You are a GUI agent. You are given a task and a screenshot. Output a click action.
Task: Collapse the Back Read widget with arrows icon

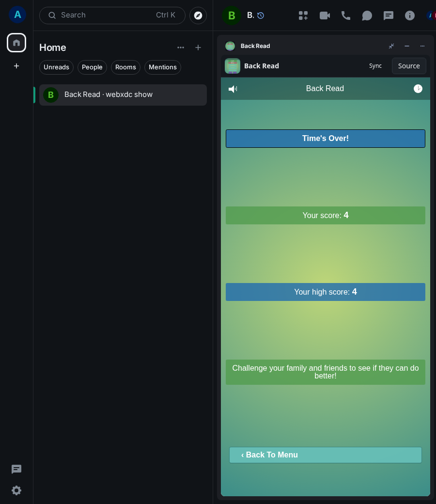click(x=391, y=46)
